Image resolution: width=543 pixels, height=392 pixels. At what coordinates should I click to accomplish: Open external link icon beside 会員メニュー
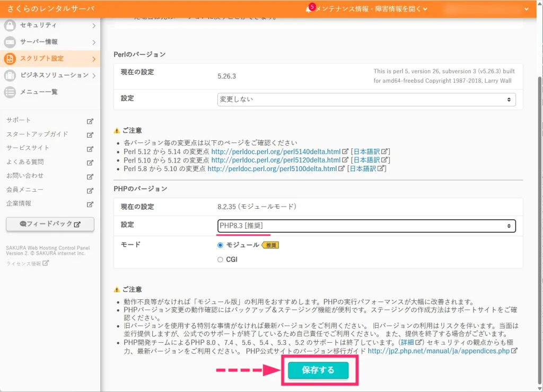point(90,191)
